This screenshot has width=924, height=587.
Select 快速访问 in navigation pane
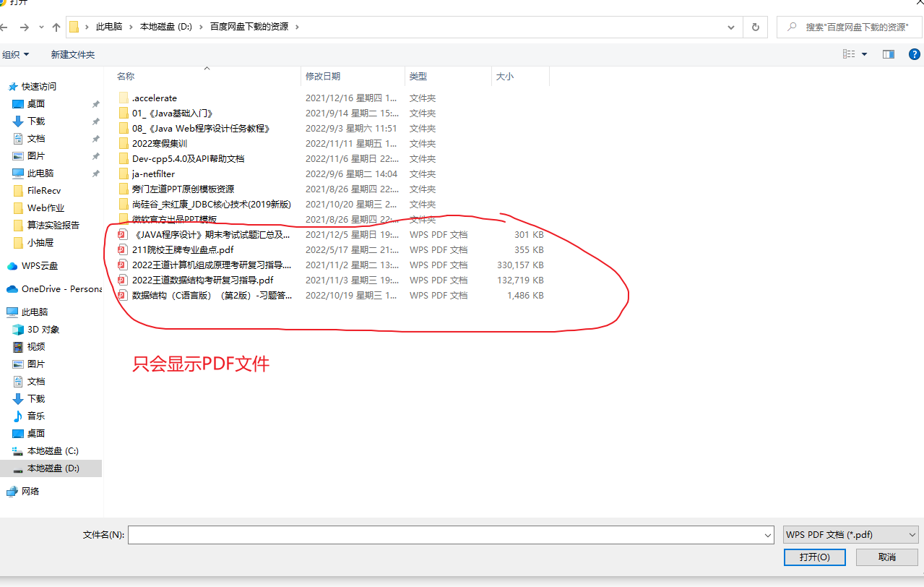pyautogui.click(x=39, y=86)
